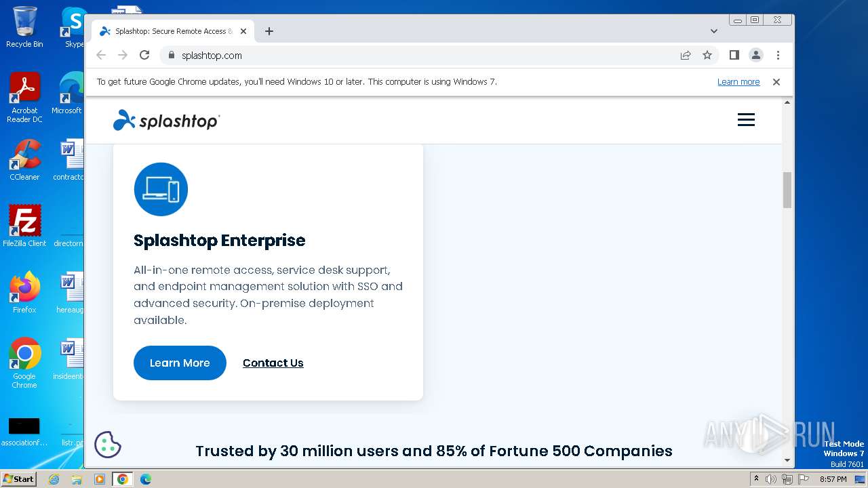Open FileZilla Client desktop shortcut
This screenshot has width=868, height=488.
point(24,226)
